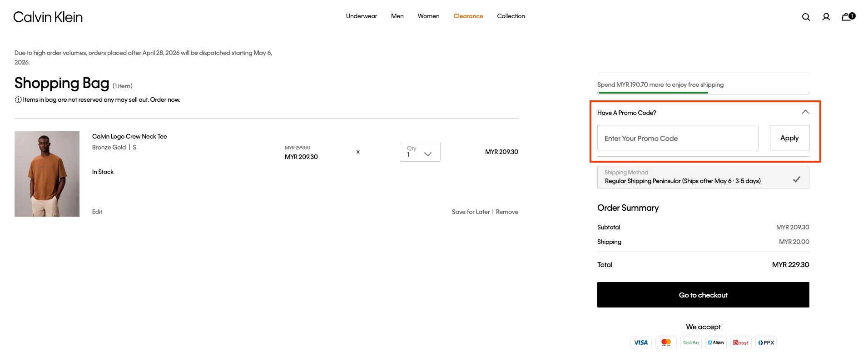Screen dimensions: 868x362
Task: Open the Qty quantity dropdown
Action: tap(420, 152)
